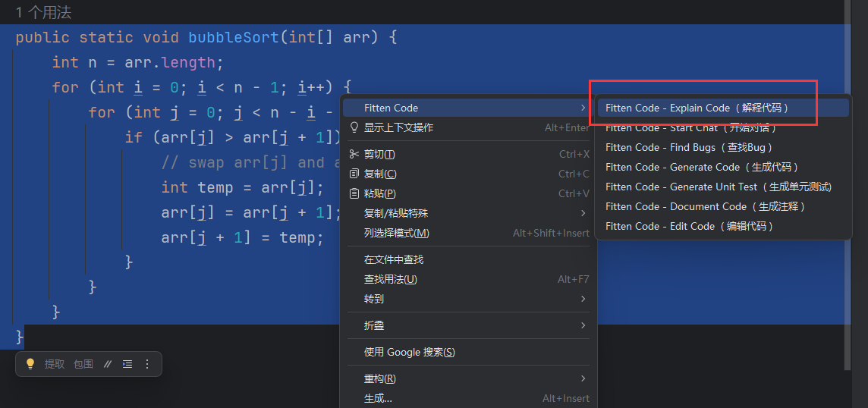Click 查找用法(U) menu item
Screen dimensions: 868x408
(469, 280)
